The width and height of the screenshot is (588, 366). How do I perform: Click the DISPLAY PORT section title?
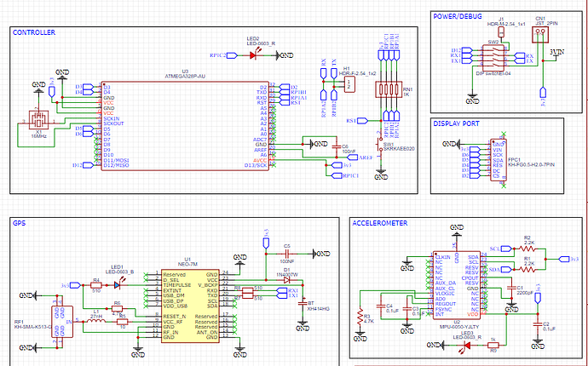(456, 123)
